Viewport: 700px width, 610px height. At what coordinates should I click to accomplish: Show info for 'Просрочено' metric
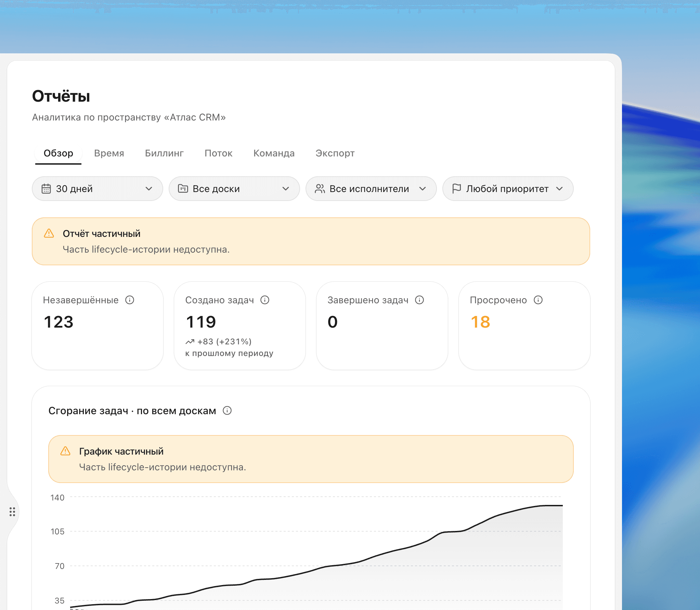(538, 300)
